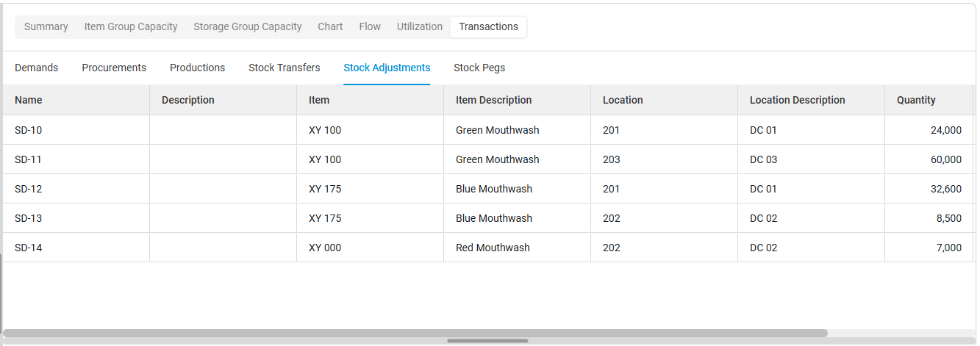980x346 pixels.
Task: Open the Productions sub-tab
Action: 197,68
